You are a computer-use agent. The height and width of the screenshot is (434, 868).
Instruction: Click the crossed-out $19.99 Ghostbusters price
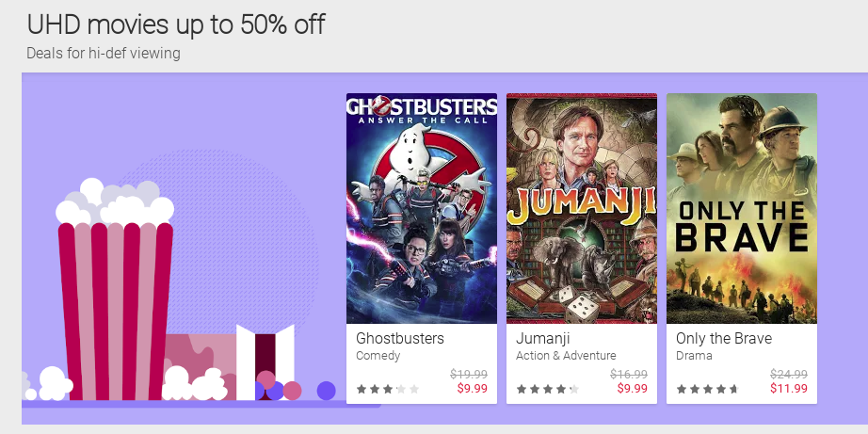pyautogui.click(x=469, y=374)
